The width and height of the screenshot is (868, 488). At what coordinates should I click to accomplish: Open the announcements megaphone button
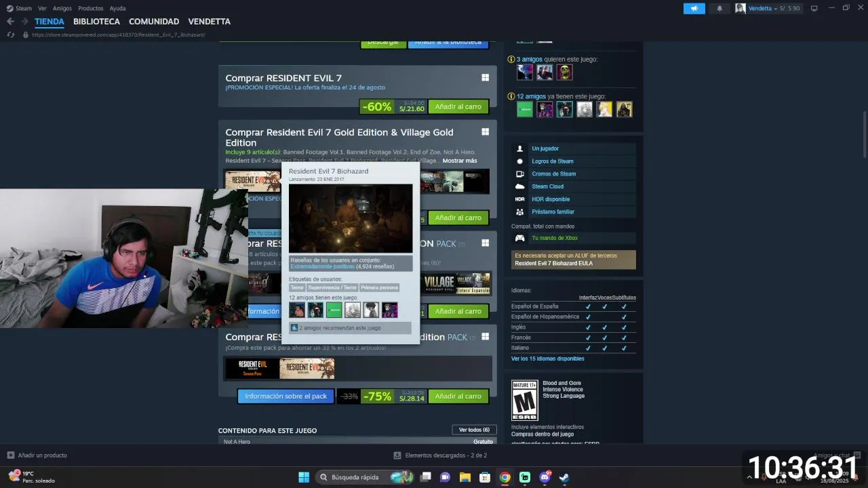pos(694,8)
